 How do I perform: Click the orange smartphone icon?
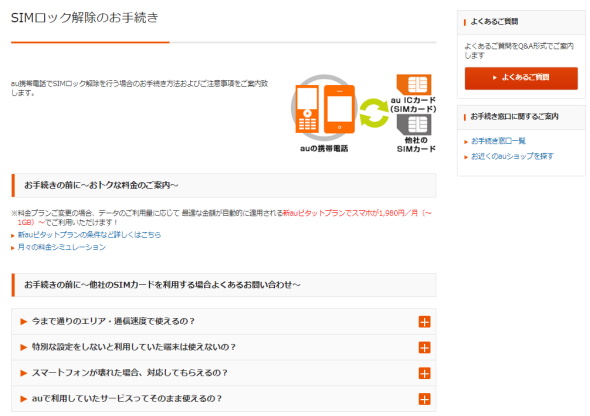[x=339, y=109]
